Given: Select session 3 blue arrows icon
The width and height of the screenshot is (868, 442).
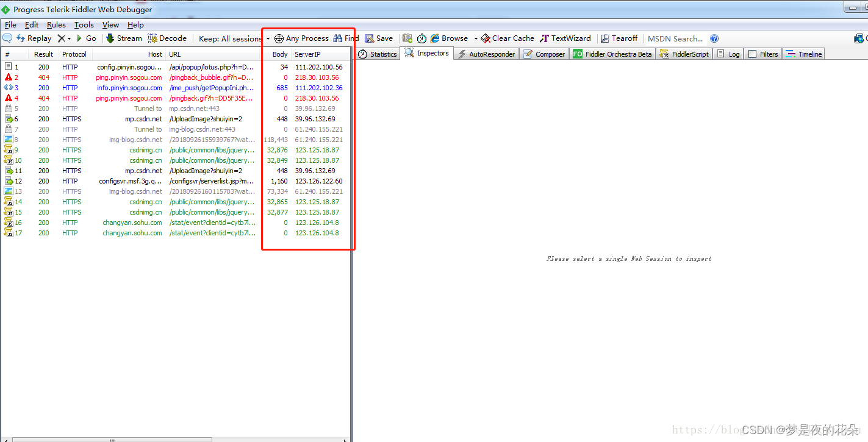Looking at the screenshot, I should click(9, 88).
